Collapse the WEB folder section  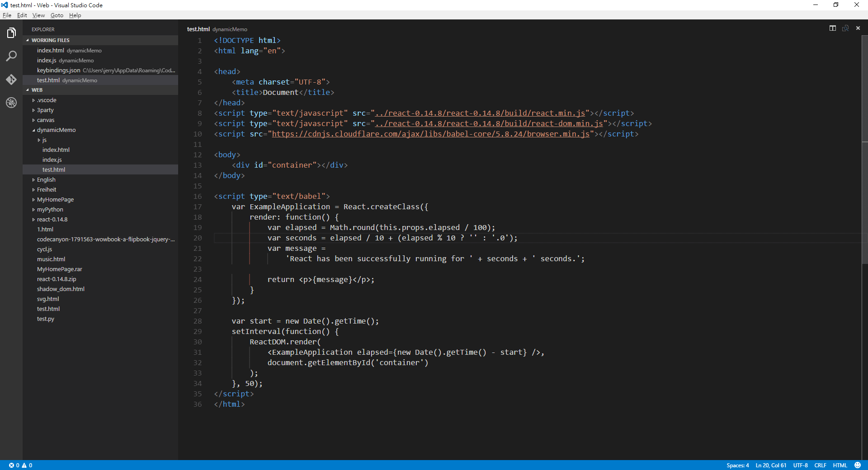point(100,90)
